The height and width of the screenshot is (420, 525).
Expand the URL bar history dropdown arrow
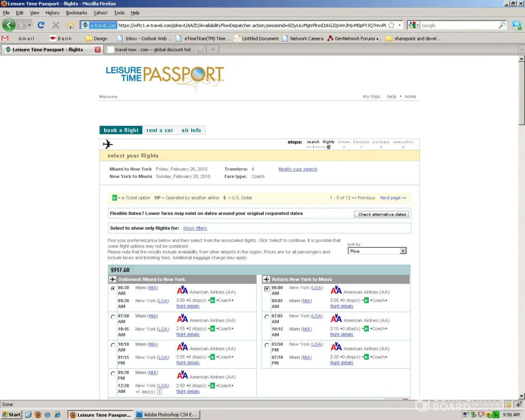[x=399, y=25]
